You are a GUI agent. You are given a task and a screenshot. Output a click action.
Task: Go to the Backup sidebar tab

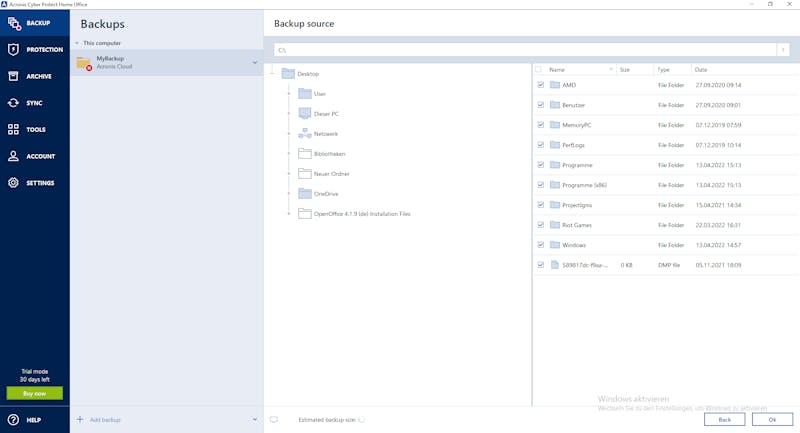[x=35, y=23]
